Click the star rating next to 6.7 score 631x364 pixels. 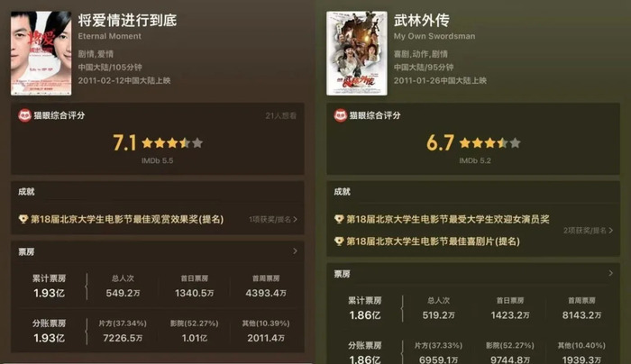tap(489, 142)
